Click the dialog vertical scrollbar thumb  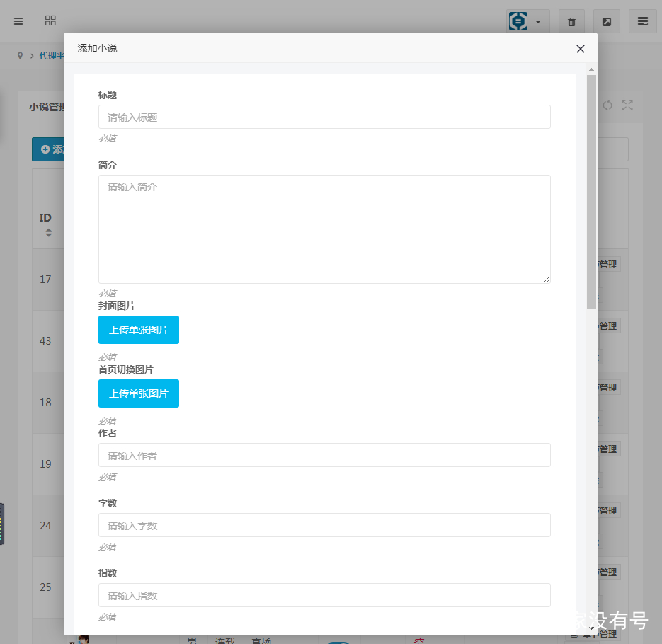tap(591, 192)
